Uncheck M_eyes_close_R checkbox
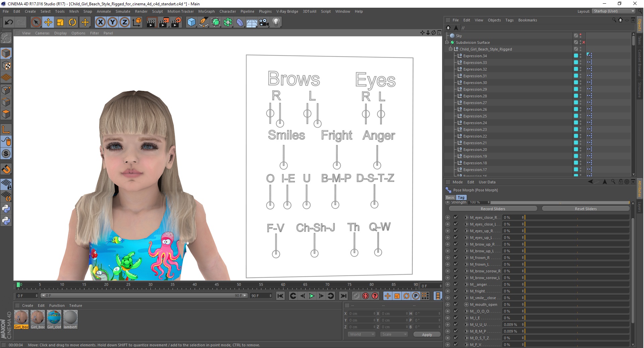 pyautogui.click(x=456, y=217)
